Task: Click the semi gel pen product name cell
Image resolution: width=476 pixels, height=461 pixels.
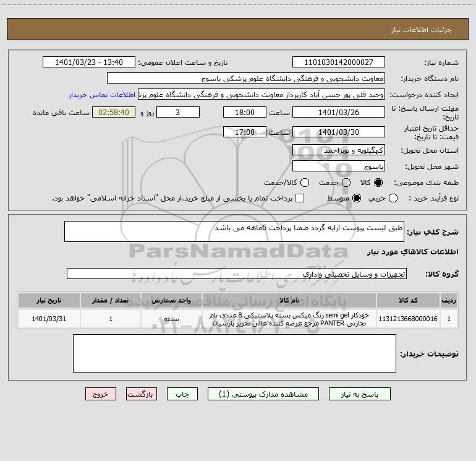Action: (289, 319)
